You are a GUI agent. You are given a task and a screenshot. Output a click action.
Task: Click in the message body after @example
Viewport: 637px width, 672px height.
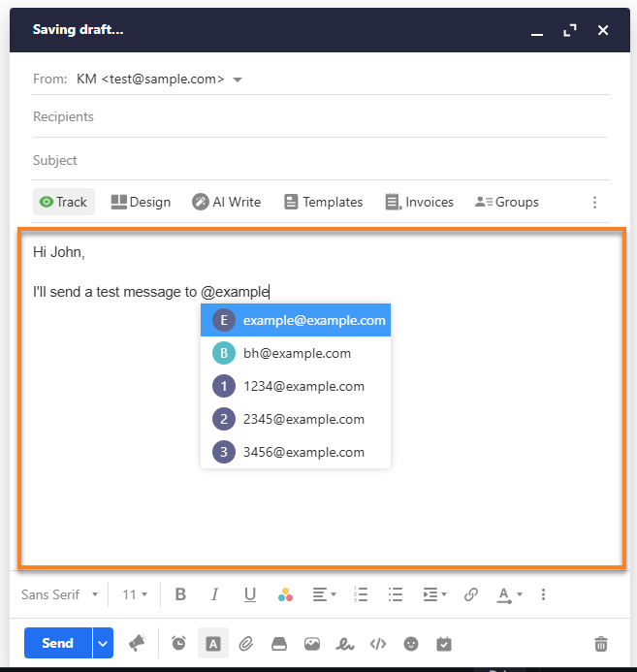271,292
